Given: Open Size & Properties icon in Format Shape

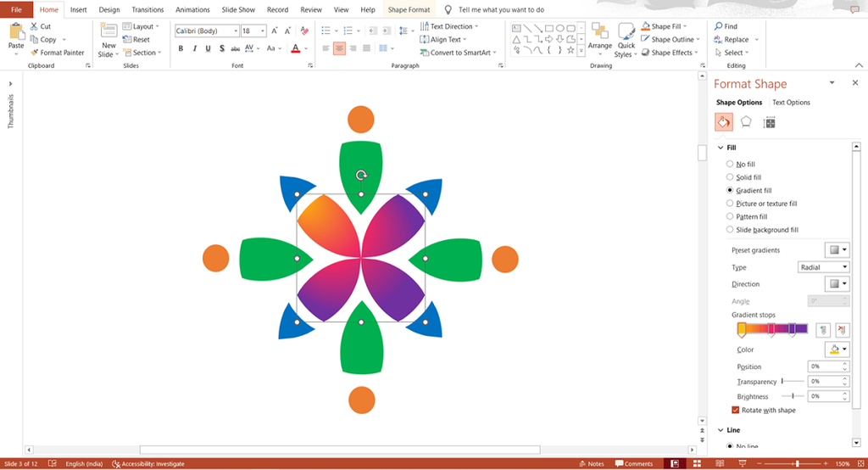Looking at the screenshot, I should [x=769, y=122].
